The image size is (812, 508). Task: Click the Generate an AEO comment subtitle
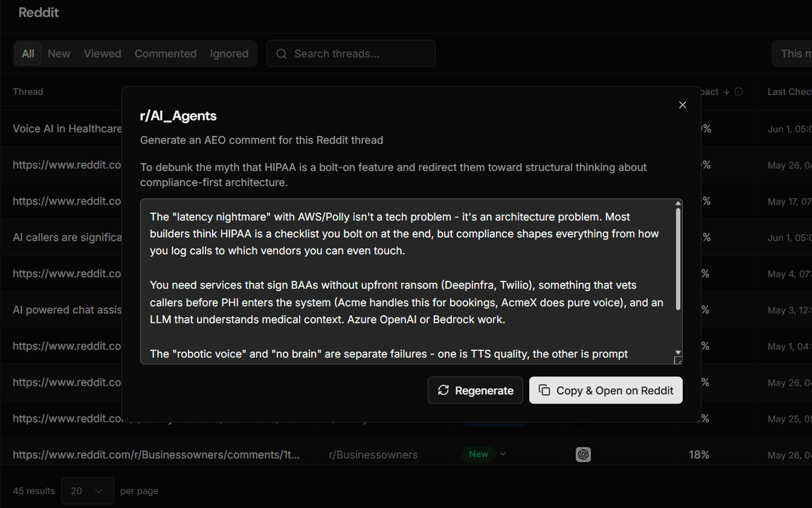point(262,140)
